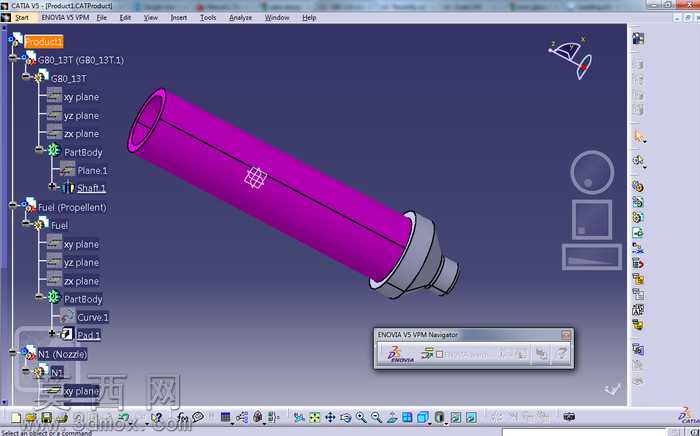Click the Isometric View cube icon
Viewport: 700px width, 436px height.
click(422, 418)
